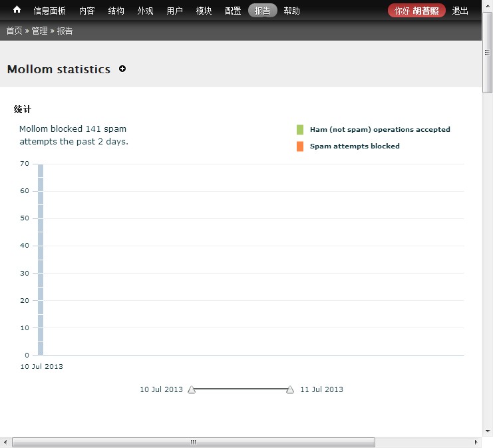Click the '统计' section heading

click(23, 109)
